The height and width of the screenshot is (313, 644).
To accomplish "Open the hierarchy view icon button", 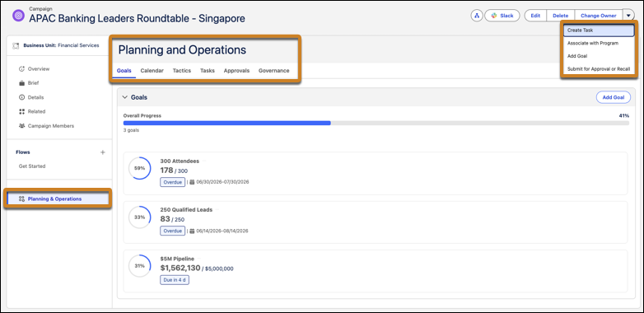I will coord(477,16).
